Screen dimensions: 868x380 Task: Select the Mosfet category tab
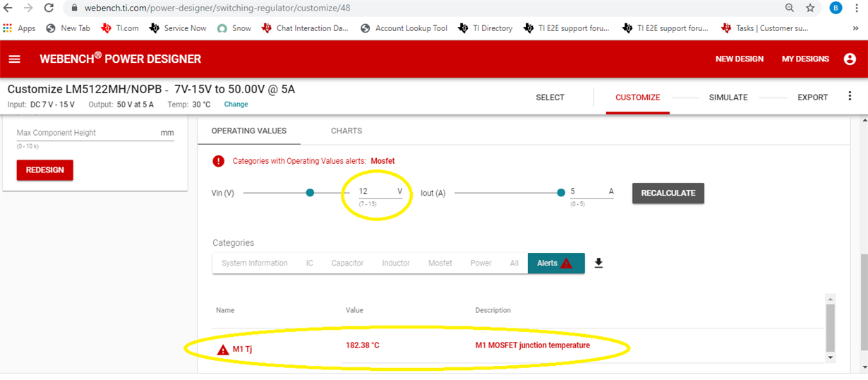click(440, 263)
